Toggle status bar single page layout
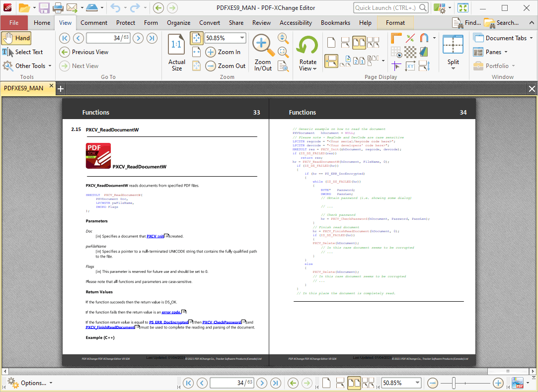Viewport: 538px width, 392px height. coord(326,383)
